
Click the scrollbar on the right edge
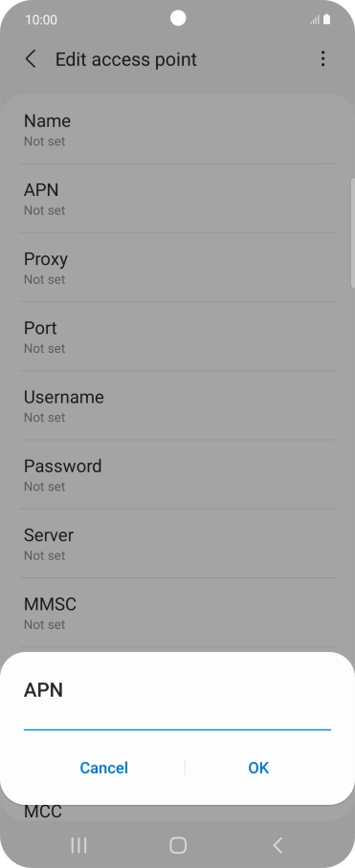tap(353, 233)
